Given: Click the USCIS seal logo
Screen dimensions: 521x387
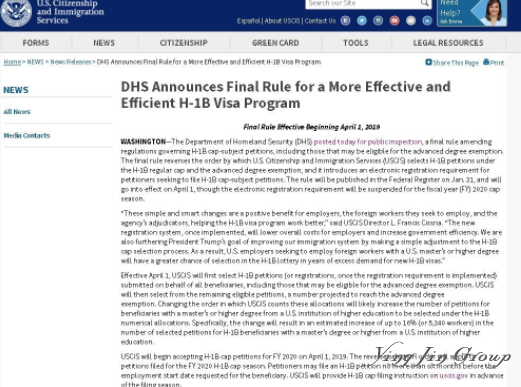Looking at the screenshot, I should coord(16,13).
